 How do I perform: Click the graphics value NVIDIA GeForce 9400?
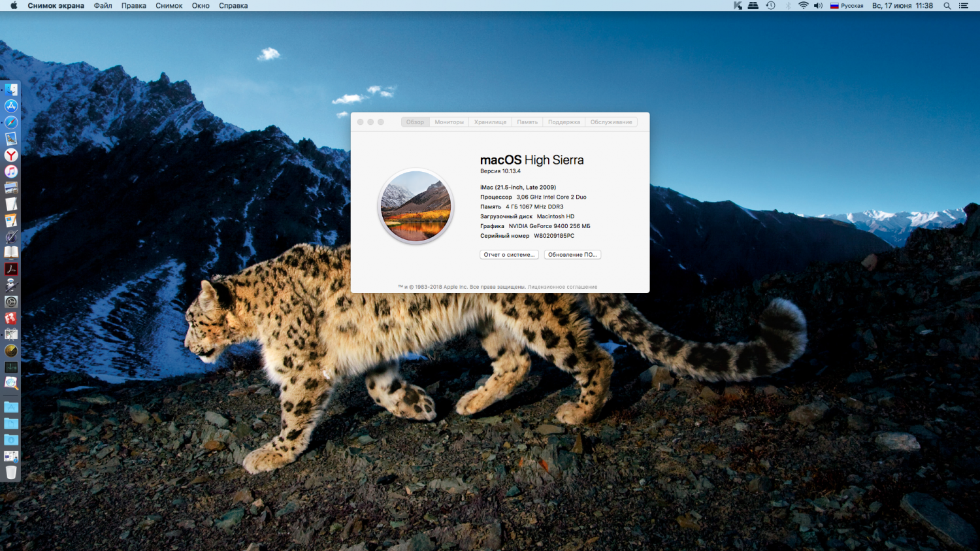[x=549, y=227]
